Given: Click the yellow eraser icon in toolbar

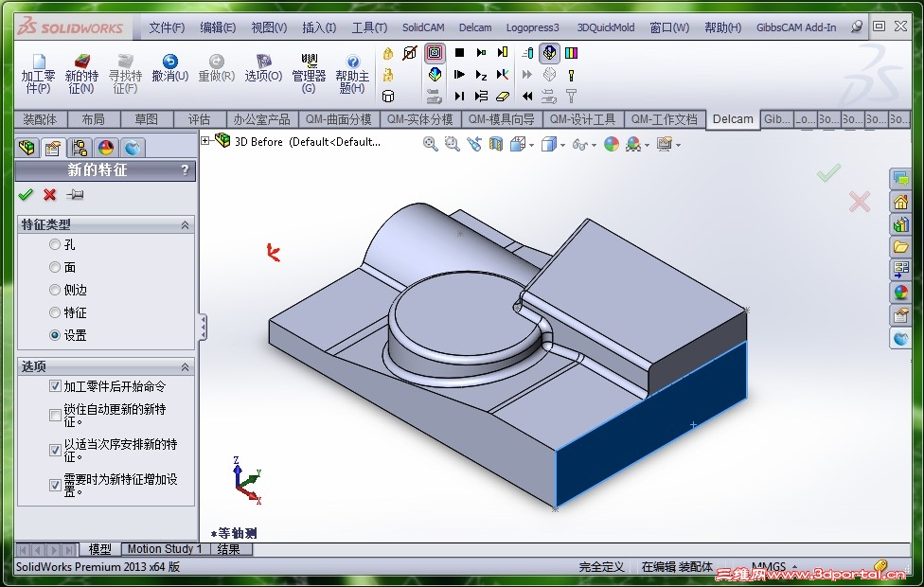Looking at the screenshot, I should (503, 96).
